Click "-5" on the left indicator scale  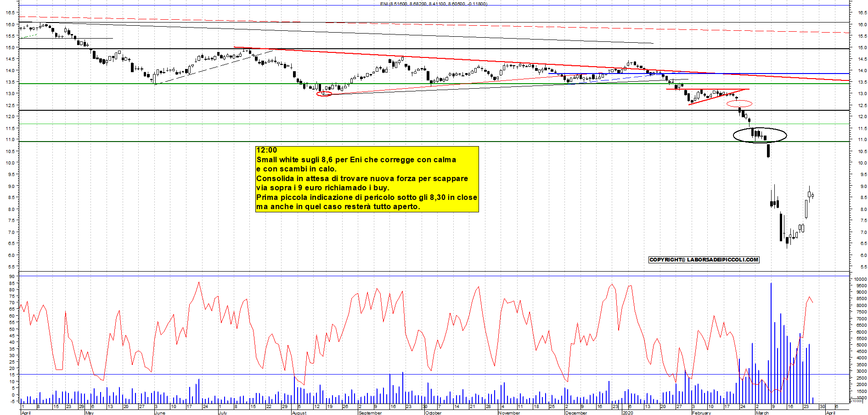point(12,401)
